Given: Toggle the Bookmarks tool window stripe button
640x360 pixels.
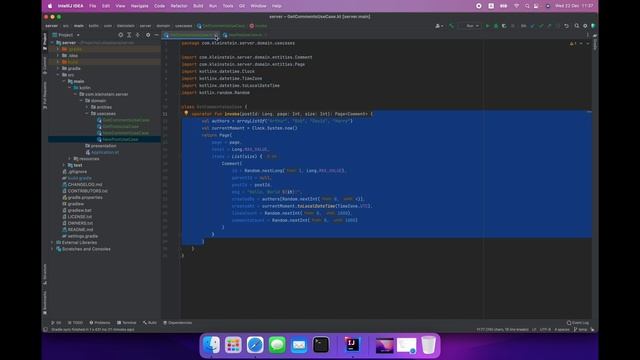Looking at the screenshot, I should point(44,302).
